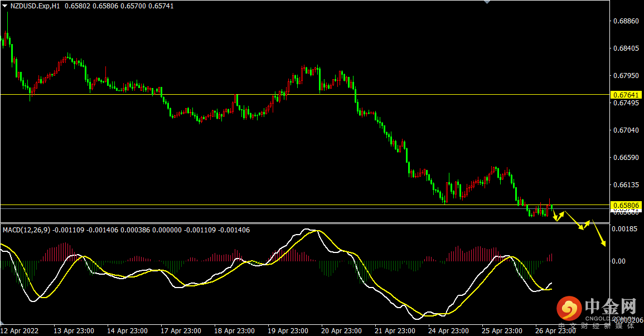Click the MACD(12,26,9) indicator label
Image resolution: width=644 pixels, height=336 pixels.
click(26, 230)
